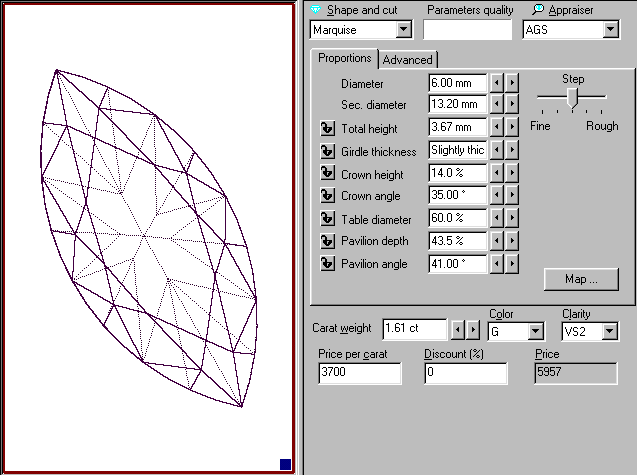Open the Shape and cut dropdown
Screen dimensions: 637x475
click(404, 30)
